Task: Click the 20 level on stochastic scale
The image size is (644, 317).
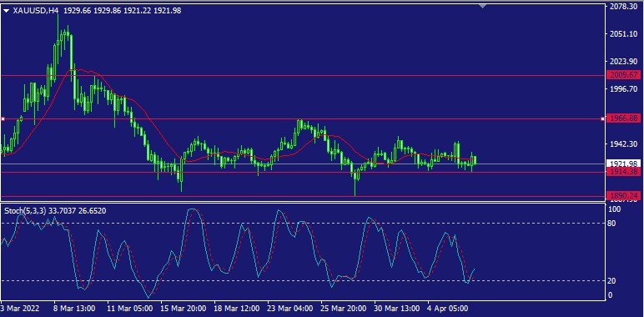Action: [x=611, y=281]
